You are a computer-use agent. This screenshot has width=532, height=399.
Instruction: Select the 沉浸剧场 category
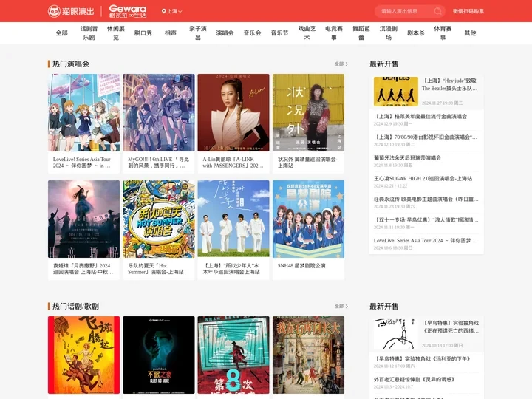pos(389,33)
